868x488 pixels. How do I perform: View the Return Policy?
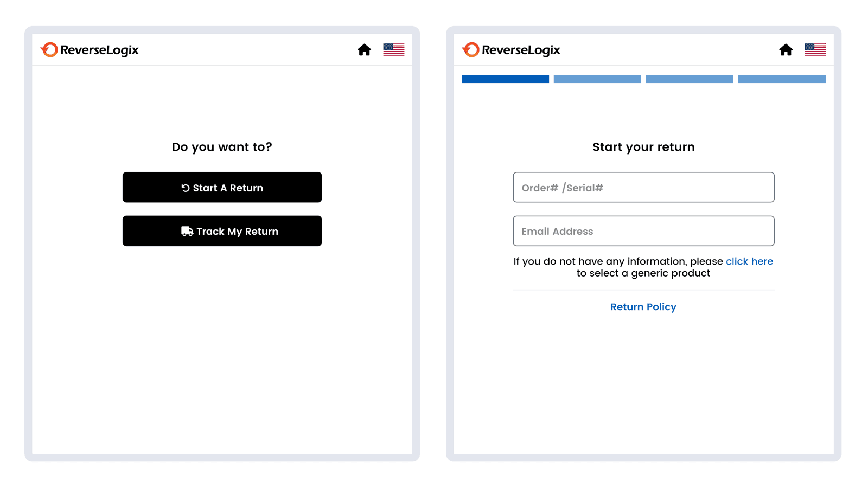pos(643,306)
